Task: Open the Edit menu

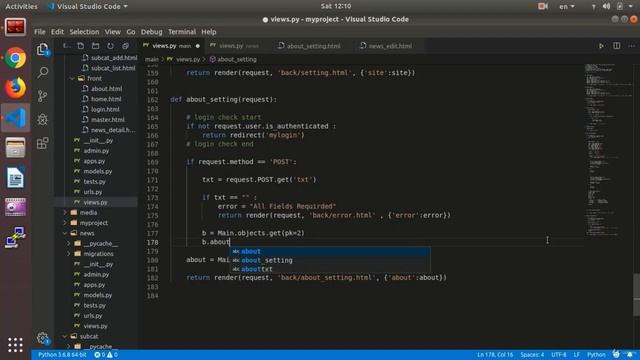Action: [x=57, y=32]
